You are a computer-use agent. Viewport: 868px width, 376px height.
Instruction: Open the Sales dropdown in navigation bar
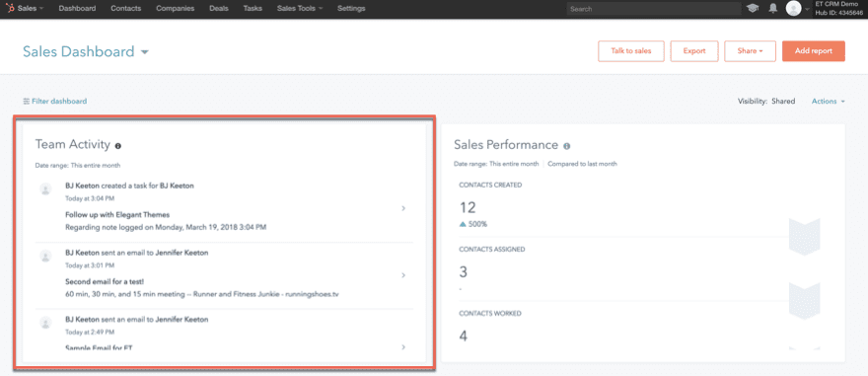[30, 8]
